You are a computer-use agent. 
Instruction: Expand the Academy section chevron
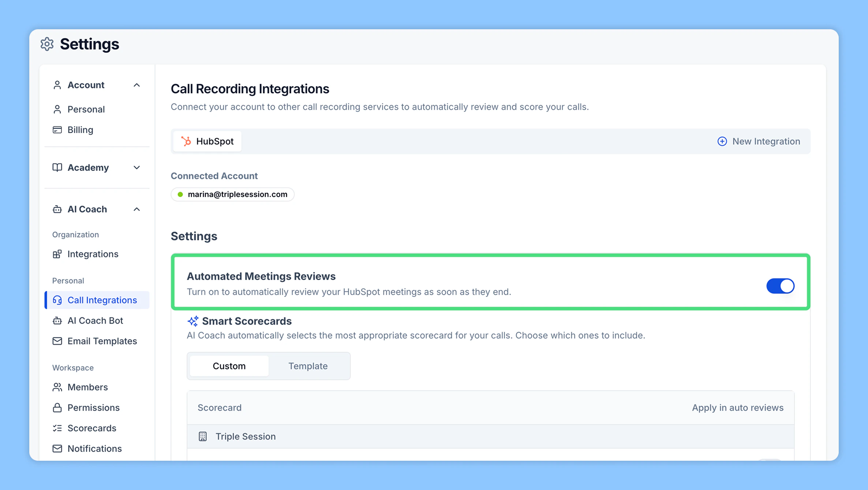tap(136, 167)
